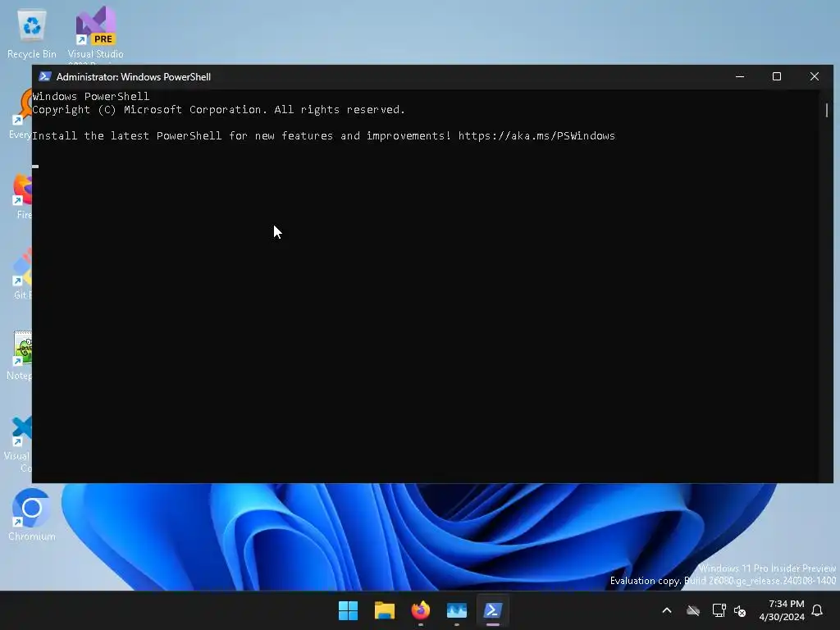Minimize the PowerShell window
This screenshot has width=840, height=630.
coord(740,76)
